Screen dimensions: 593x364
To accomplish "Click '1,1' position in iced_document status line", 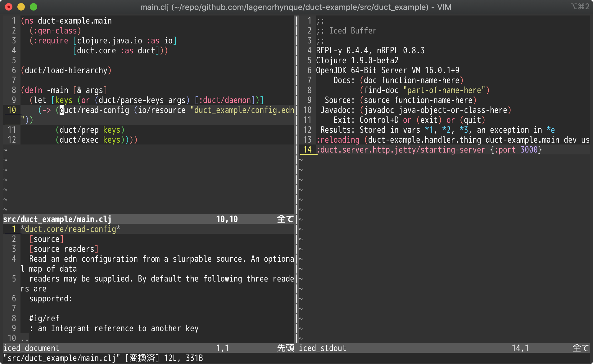I will [223, 348].
